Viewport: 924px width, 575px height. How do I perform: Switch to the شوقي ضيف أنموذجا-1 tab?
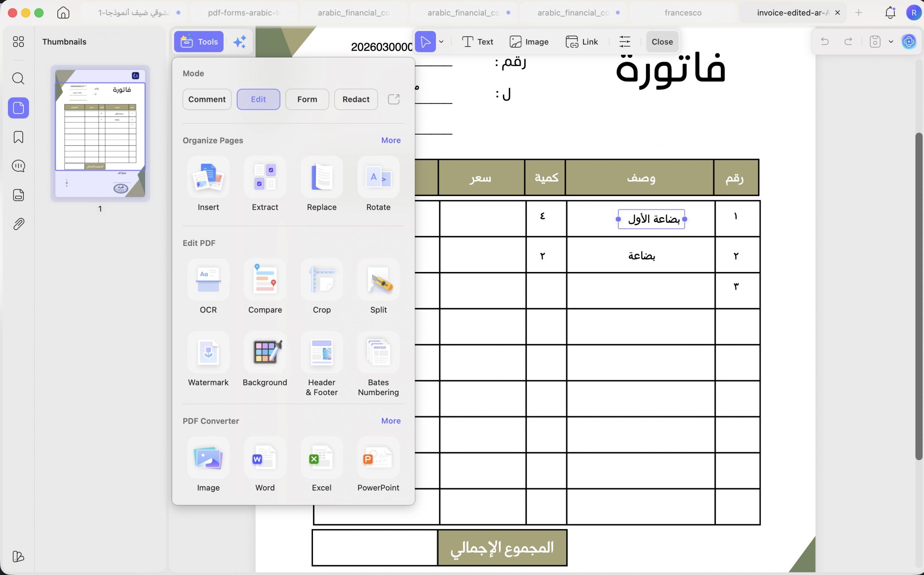click(134, 13)
